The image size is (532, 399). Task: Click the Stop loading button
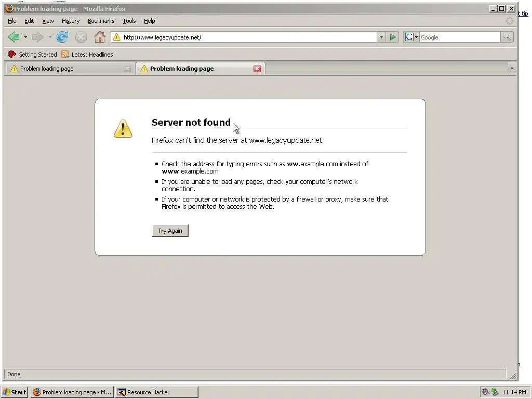point(81,37)
